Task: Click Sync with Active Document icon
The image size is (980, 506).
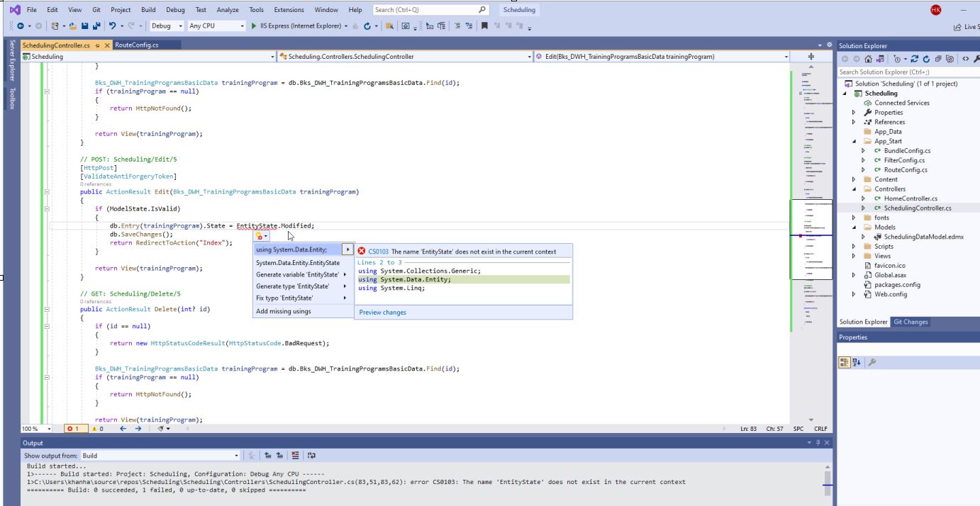Action: pos(915,60)
